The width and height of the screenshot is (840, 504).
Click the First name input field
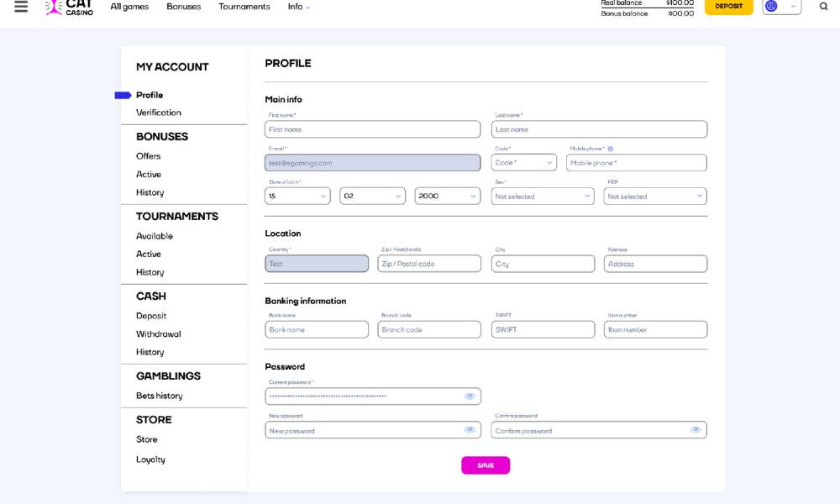[372, 129]
